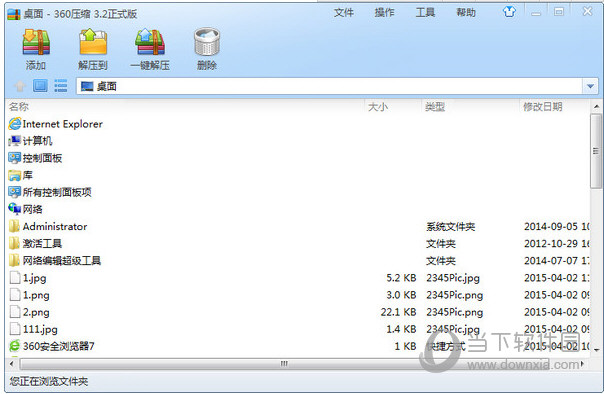Switch to large icon view mode
604x394 pixels.
tap(40, 86)
